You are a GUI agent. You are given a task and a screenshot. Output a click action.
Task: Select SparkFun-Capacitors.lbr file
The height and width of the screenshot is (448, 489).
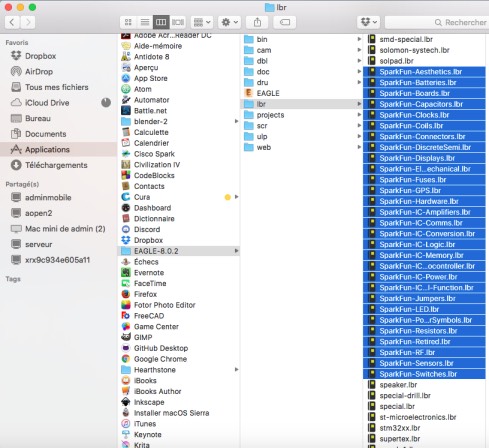pos(424,104)
